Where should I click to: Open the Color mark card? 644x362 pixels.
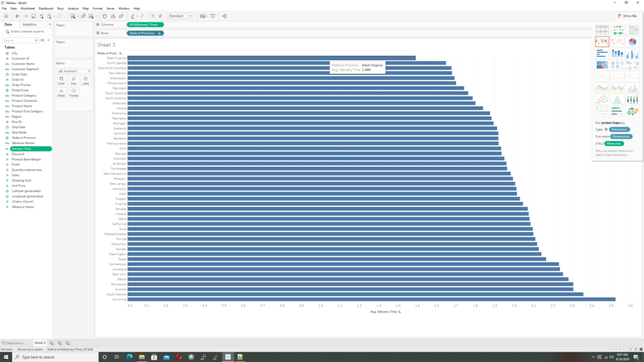point(62,81)
